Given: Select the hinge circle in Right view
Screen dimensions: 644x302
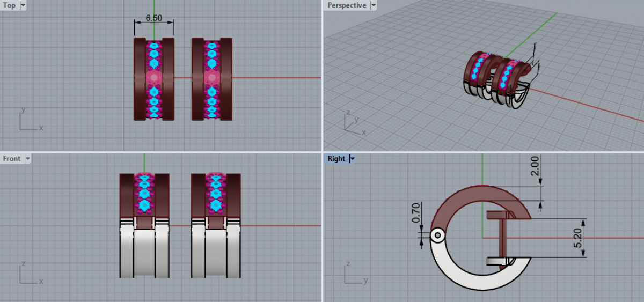Looking at the screenshot, I should 438,235.
